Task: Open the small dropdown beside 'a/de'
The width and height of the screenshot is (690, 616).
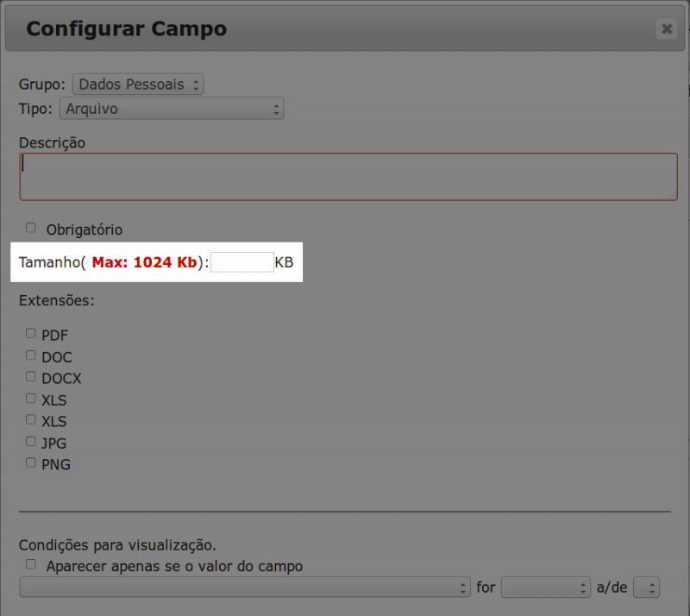Action: pyautogui.click(x=646, y=587)
